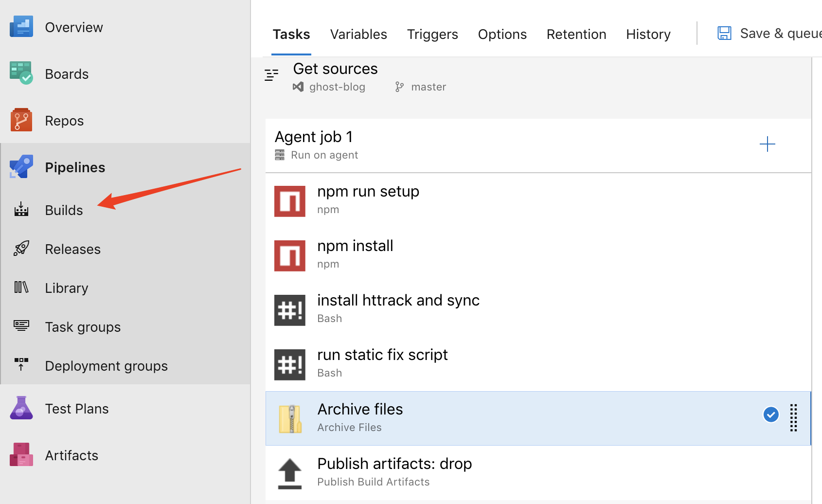Image resolution: width=822 pixels, height=504 pixels.
Task: Switch to the Options tab
Action: [502, 35]
